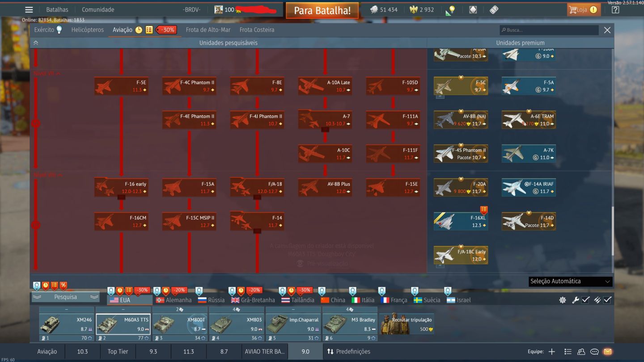Image resolution: width=644 pixels, height=362 pixels.
Task: Select the Suécia nation tab
Action: click(x=427, y=300)
